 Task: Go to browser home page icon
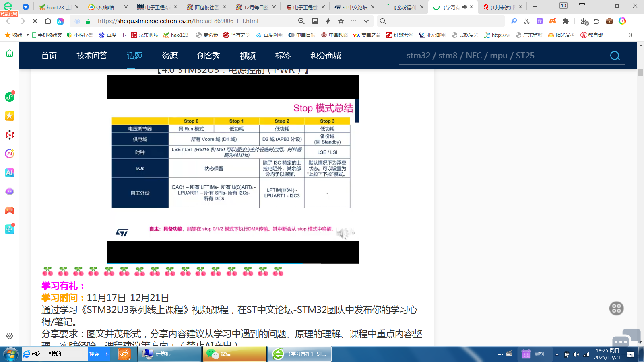48,21
